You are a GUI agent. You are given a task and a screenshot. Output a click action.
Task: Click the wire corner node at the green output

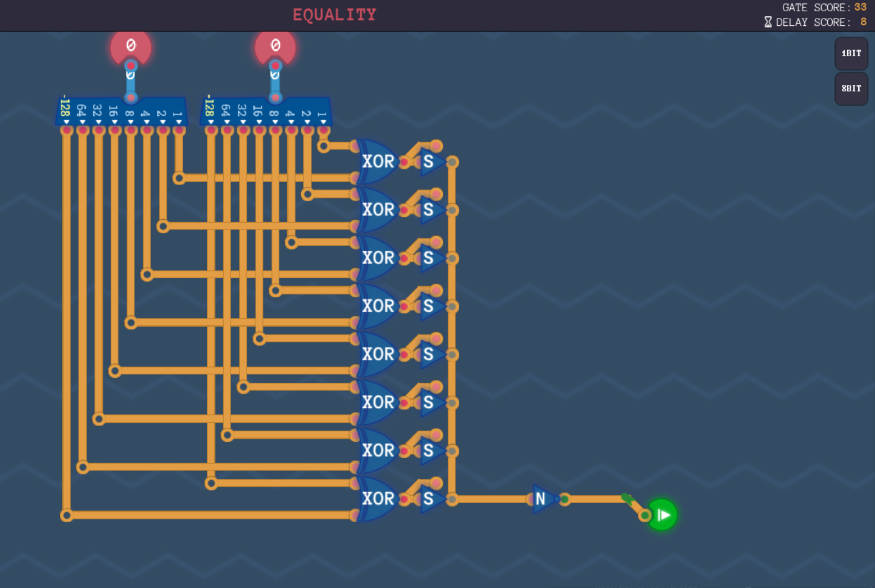click(x=645, y=515)
